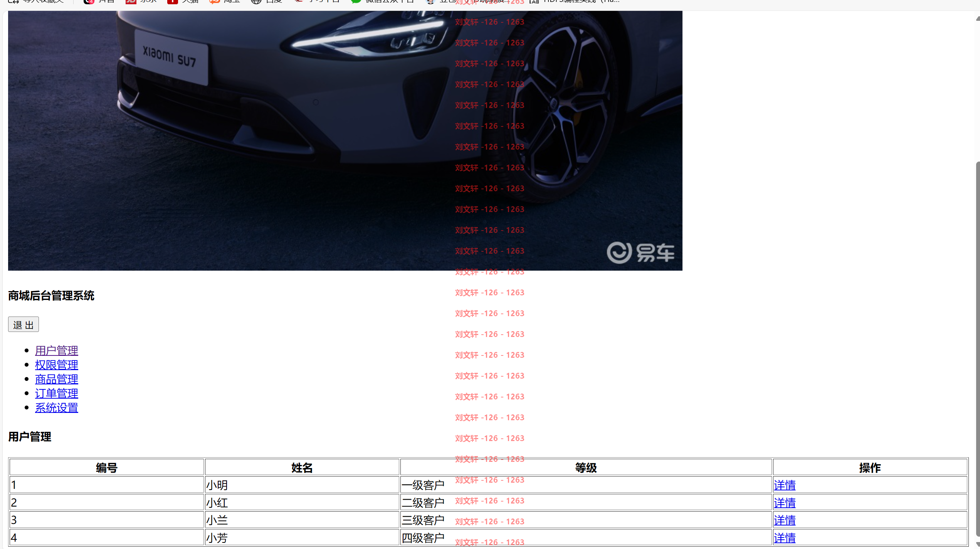Screen dimensions: 980x549
Task: Click the 用户管理 section heading above table
Action: [x=30, y=437]
